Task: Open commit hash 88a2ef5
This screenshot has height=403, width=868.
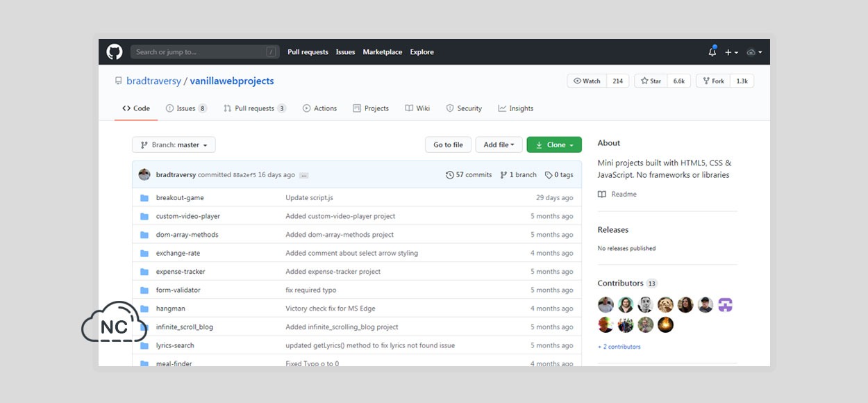Action: [244, 175]
